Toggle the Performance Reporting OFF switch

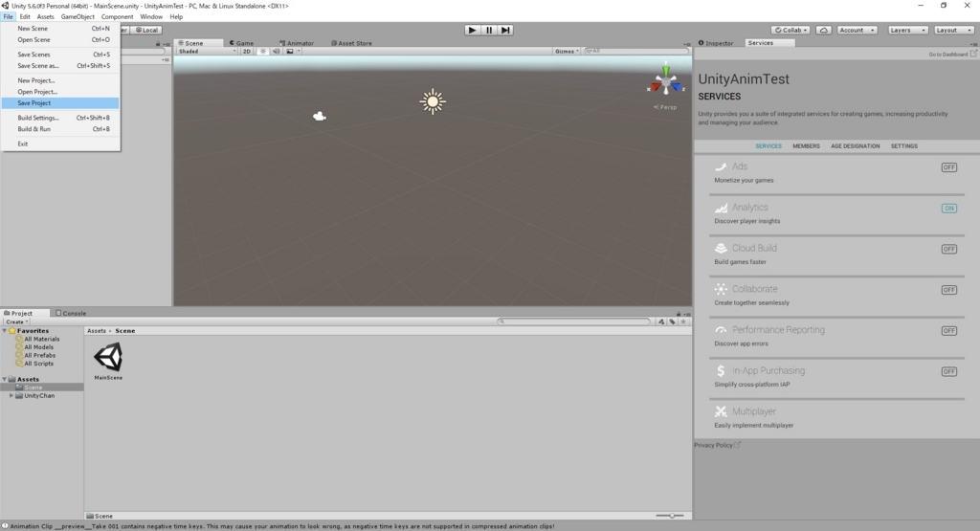[x=948, y=330]
